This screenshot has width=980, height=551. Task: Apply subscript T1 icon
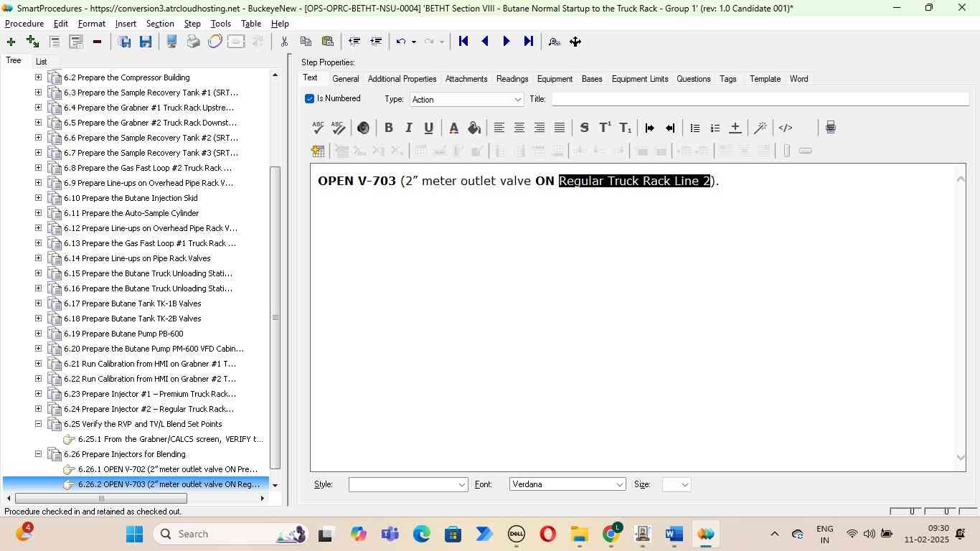tap(626, 128)
